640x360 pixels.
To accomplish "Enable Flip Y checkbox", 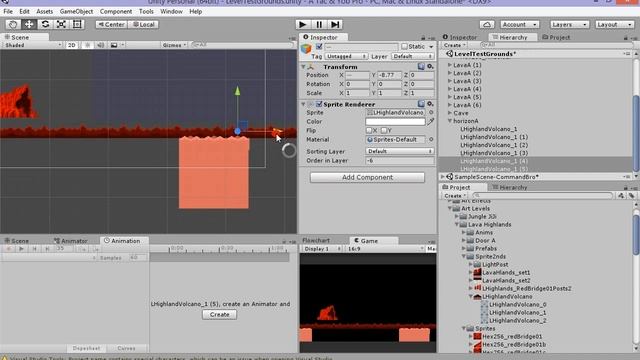I will 383,130.
